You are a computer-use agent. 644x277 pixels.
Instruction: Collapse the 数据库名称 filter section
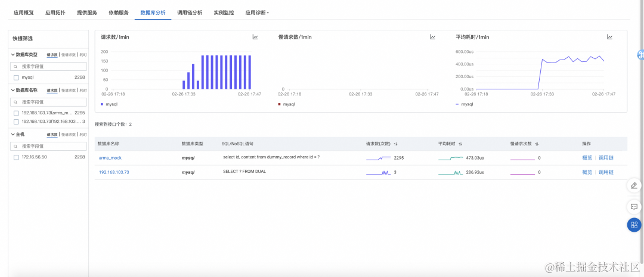[13, 90]
